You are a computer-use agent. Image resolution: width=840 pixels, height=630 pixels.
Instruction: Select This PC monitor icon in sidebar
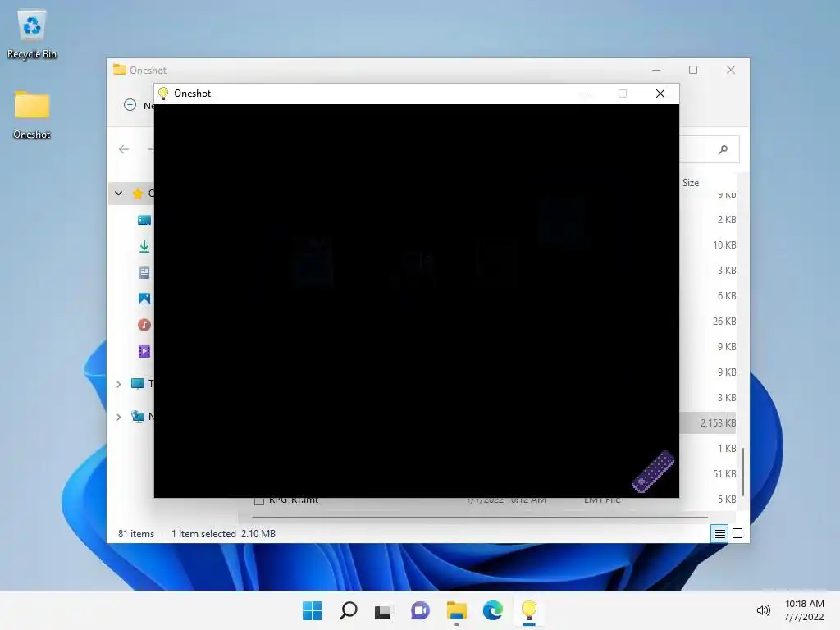point(138,384)
